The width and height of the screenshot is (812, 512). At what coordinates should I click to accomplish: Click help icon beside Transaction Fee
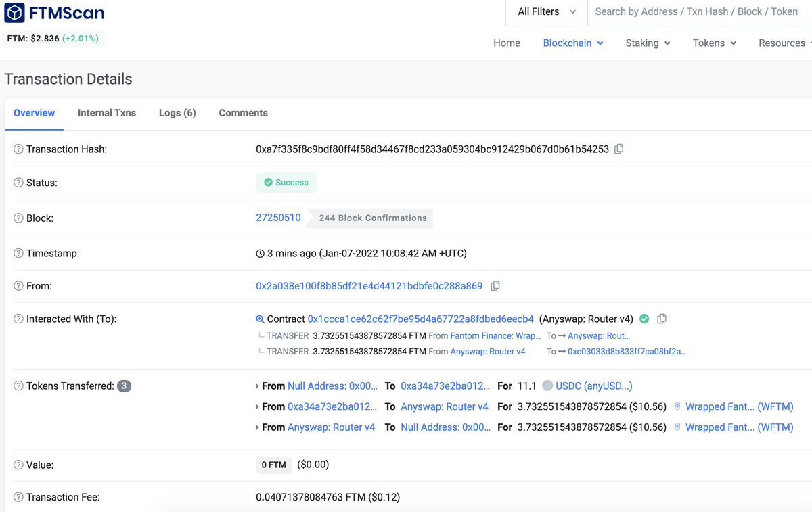pyautogui.click(x=18, y=497)
